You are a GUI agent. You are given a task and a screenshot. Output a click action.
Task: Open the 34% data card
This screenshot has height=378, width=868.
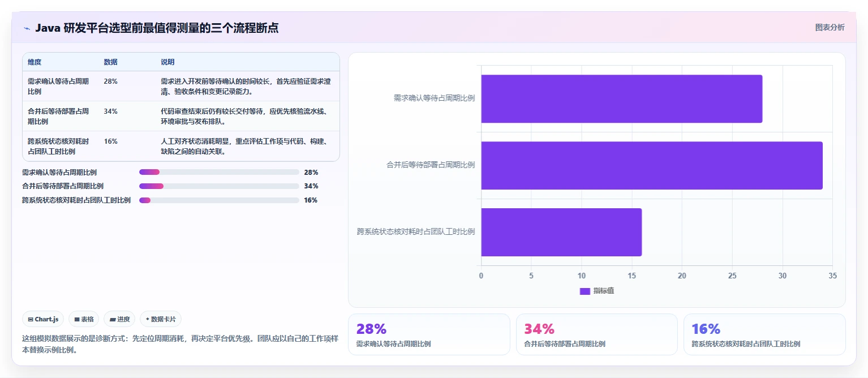(597, 334)
